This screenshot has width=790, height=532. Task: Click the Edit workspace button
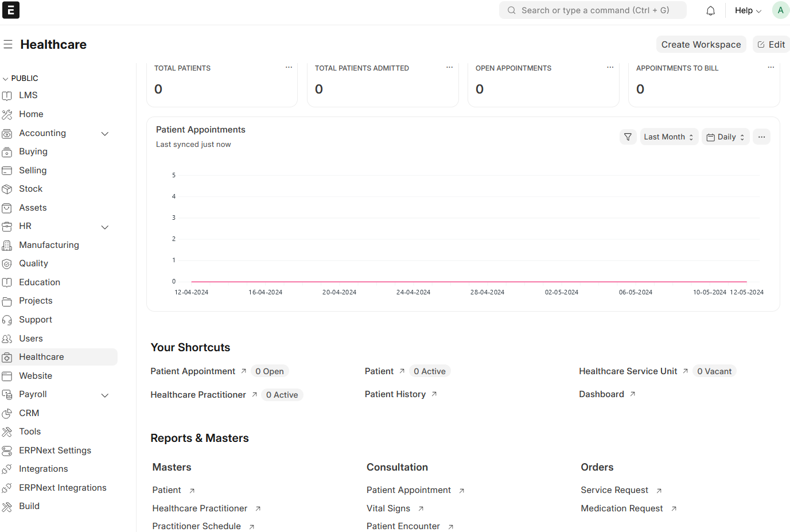(771, 44)
